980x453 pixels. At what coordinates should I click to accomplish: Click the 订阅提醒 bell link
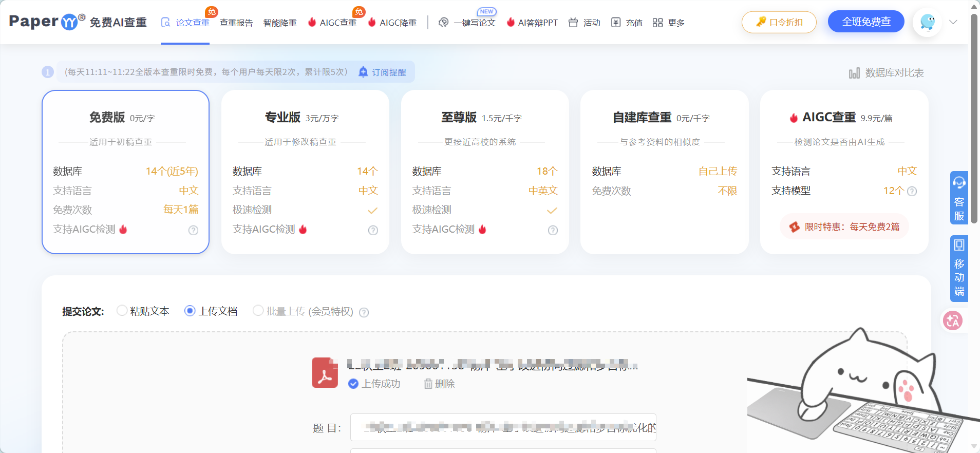383,72
